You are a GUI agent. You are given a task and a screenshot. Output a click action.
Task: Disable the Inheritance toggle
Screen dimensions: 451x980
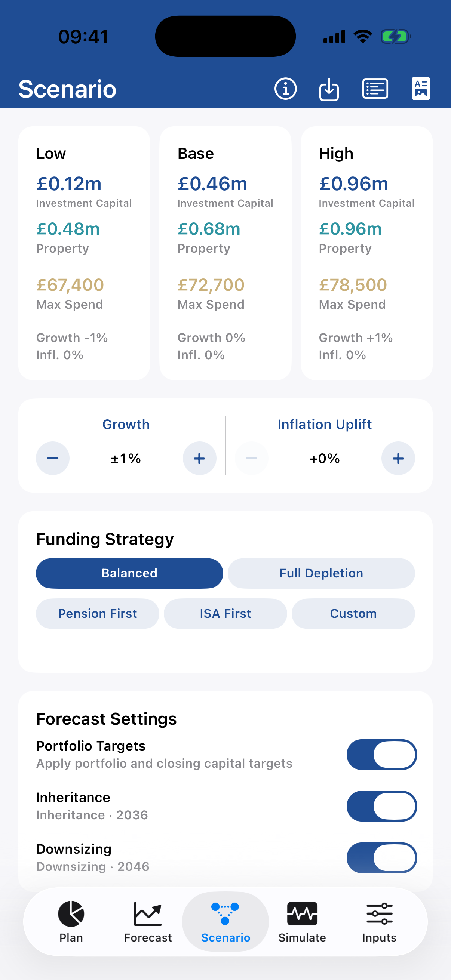click(381, 806)
